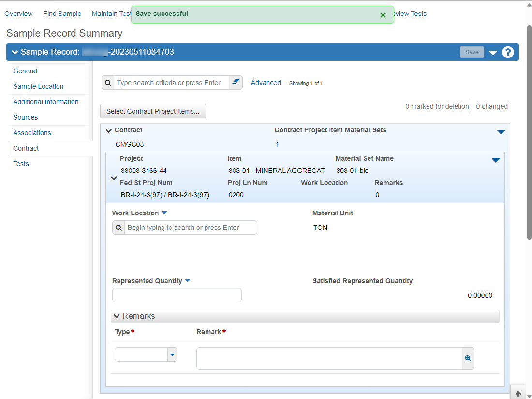Click the Work Location search magnifier icon
This screenshot has height=399, width=532.
click(118, 228)
